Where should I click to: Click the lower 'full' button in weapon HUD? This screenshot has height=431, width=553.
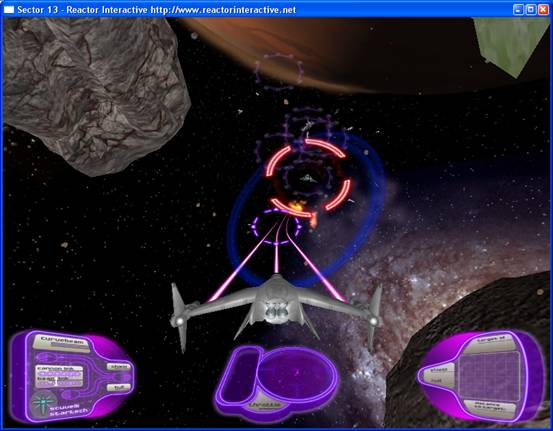point(118,387)
